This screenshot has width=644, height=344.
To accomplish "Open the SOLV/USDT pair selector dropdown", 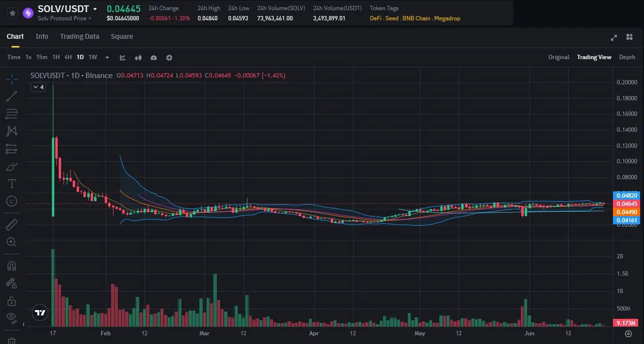I will 95,9.
